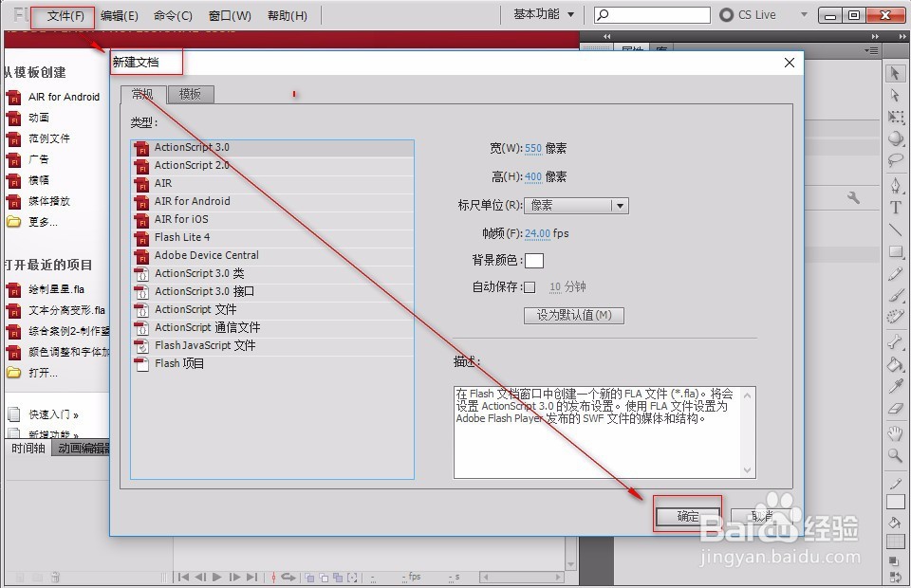Select the Rectangle tool
Image resolution: width=911 pixels, height=588 pixels.
895,251
